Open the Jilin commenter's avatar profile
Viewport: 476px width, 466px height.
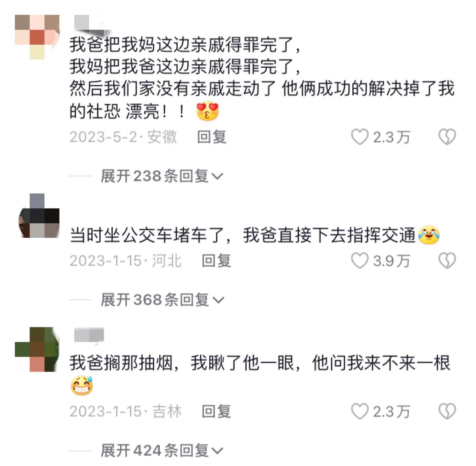coord(37,349)
